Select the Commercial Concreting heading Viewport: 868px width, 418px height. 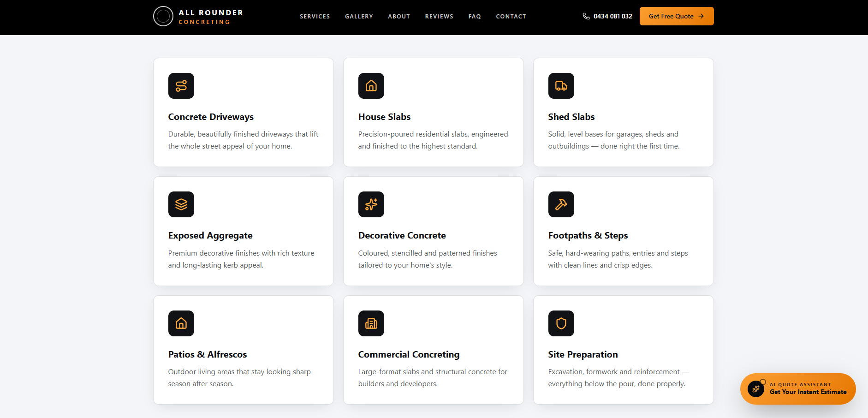[x=409, y=354]
